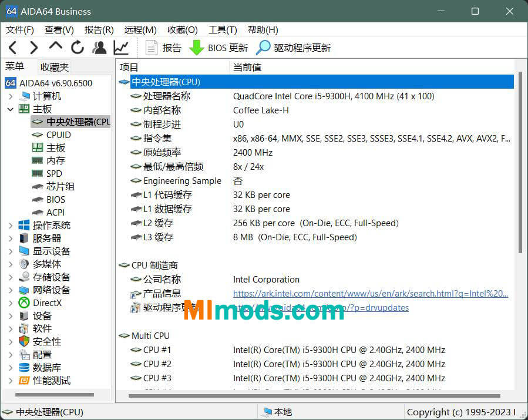The height and width of the screenshot is (420, 528).
Task: Click the up-level arrow toolbar icon
Action: 56,46
